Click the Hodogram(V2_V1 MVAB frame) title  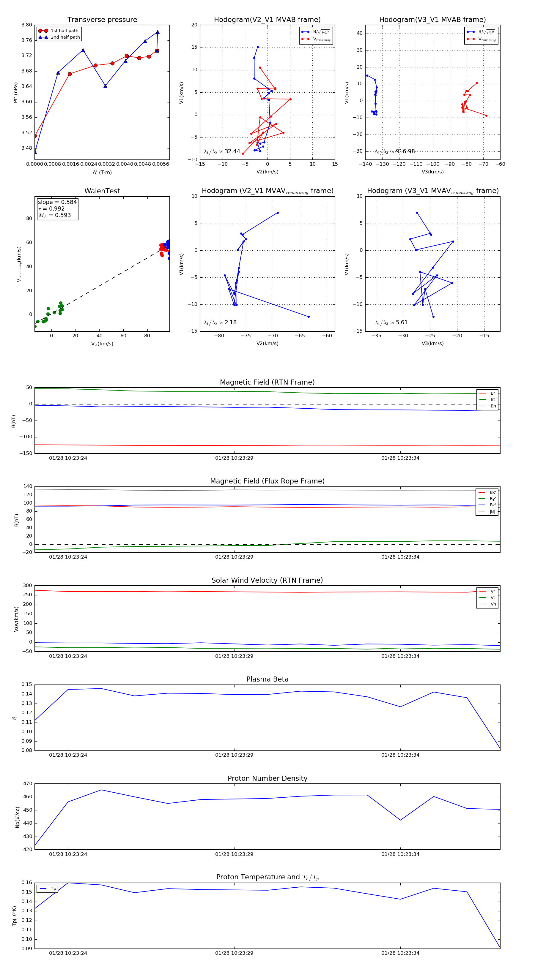point(267,20)
